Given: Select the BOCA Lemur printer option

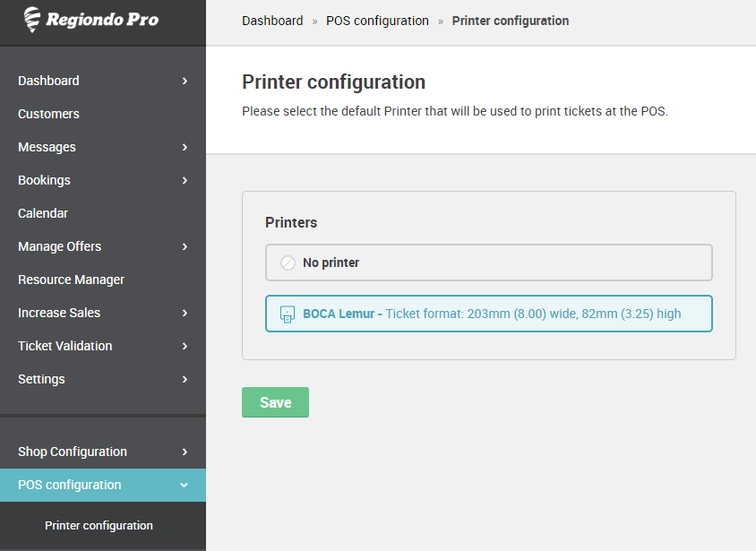Looking at the screenshot, I should [489, 314].
